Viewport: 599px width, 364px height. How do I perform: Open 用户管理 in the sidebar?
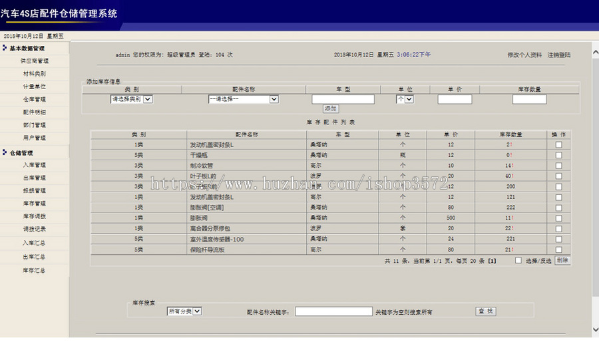[x=35, y=138]
